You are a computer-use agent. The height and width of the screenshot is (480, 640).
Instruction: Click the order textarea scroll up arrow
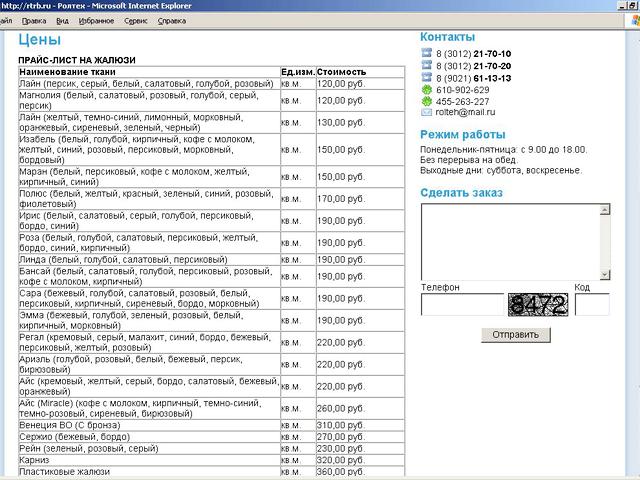coord(604,210)
